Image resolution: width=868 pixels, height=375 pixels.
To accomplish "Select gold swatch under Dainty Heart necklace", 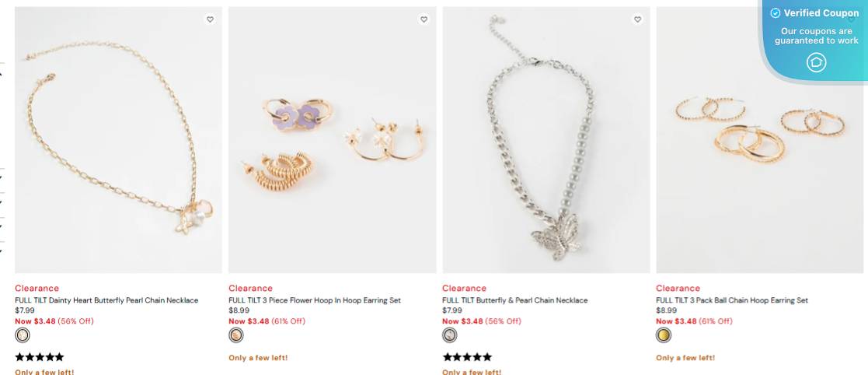I will coord(23,335).
